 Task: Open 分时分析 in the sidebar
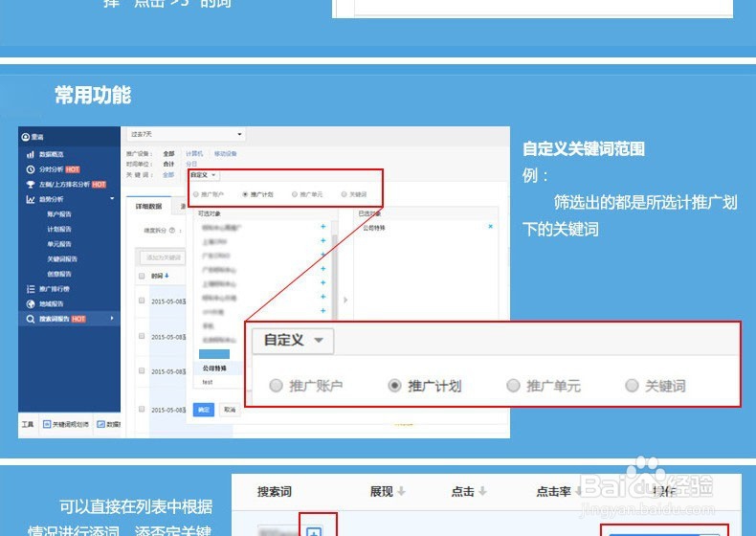(x=51, y=169)
